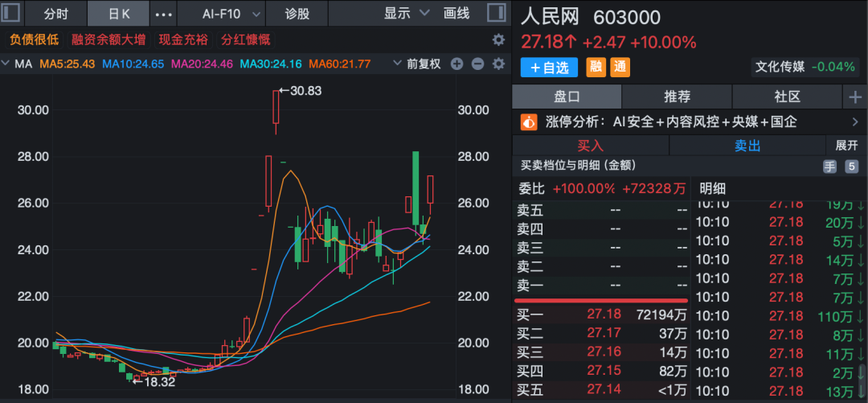Image resolution: width=868 pixels, height=403 pixels.
Task: Toggle the left sidebar panel icon
Action: click(10, 14)
